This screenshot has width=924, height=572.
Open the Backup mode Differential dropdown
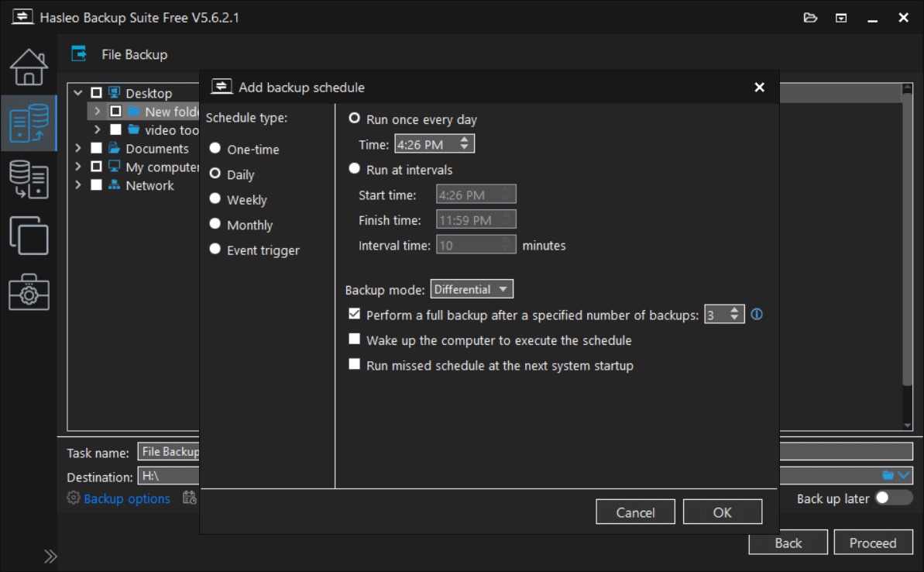[472, 288]
